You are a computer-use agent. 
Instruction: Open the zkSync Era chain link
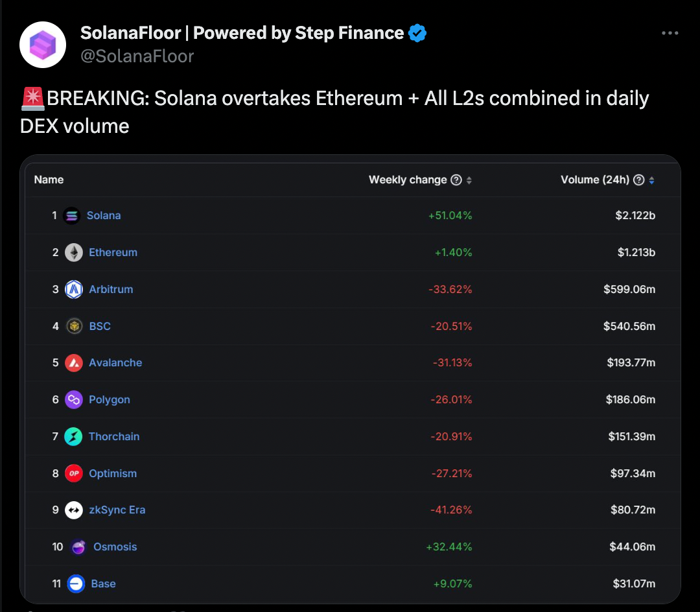[117, 510]
